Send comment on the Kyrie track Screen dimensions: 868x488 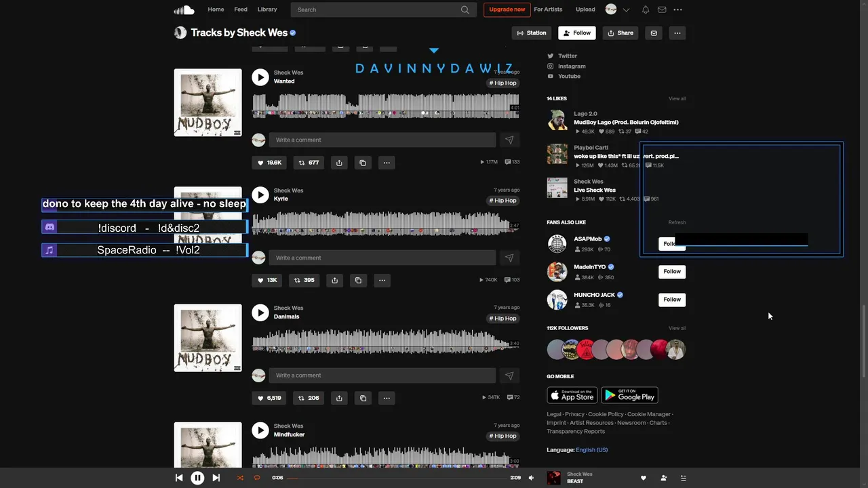point(509,258)
